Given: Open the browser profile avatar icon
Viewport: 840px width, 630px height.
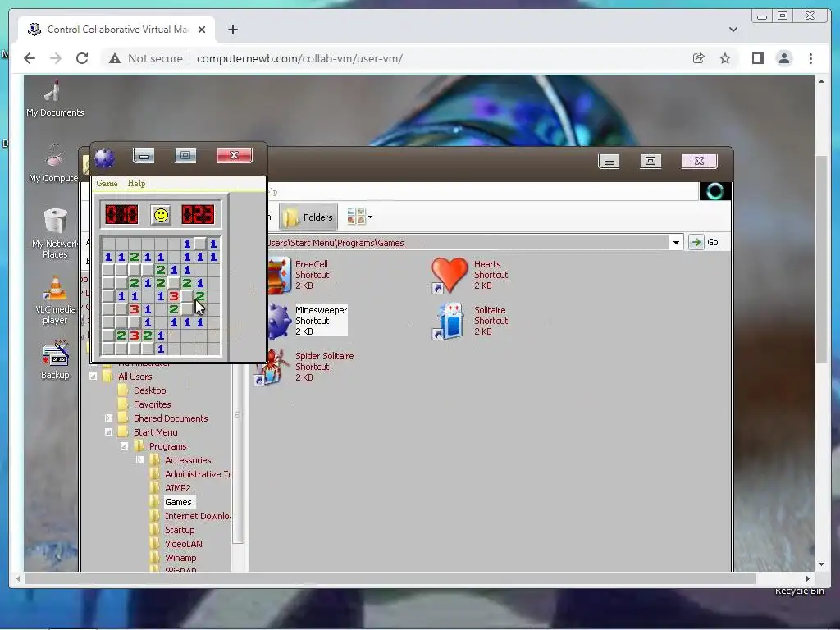Looking at the screenshot, I should pyautogui.click(x=783, y=58).
